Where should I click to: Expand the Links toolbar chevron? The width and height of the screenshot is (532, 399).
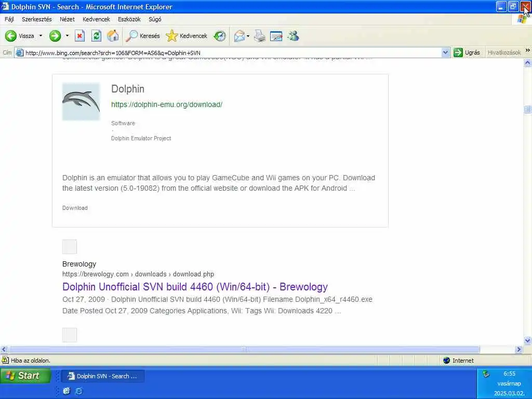[x=528, y=50]
